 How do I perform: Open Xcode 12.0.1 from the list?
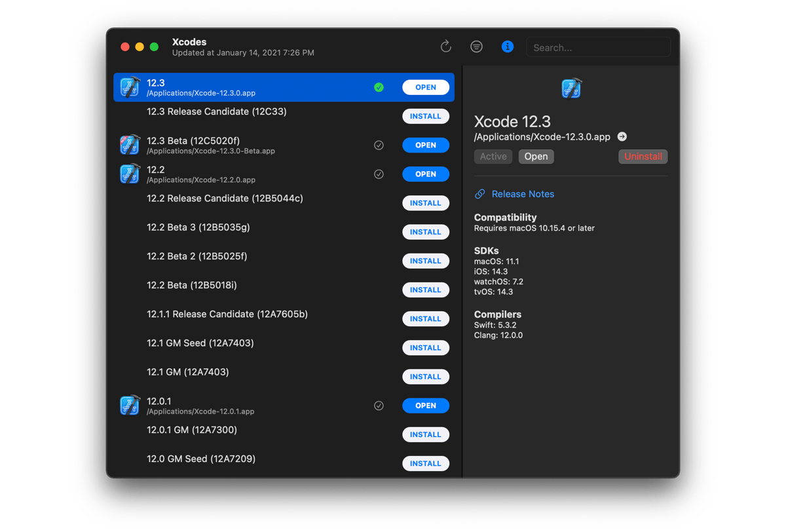point(426,406)
